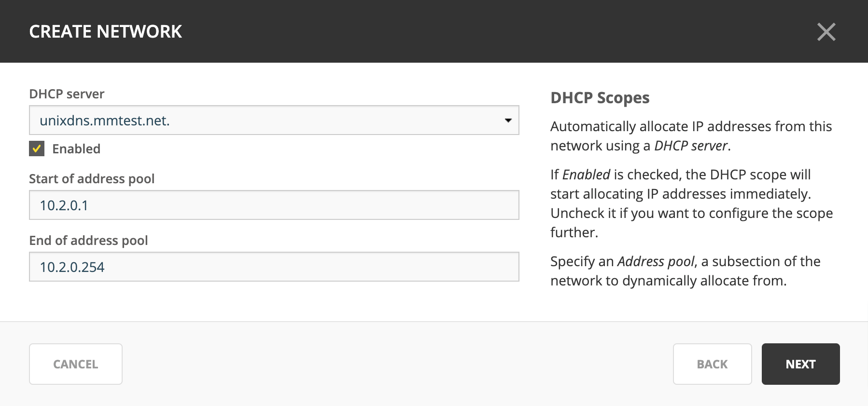Image resolution: width=868 pixels, height=406 pixels.
Task: Focus the Start of address pool field
Action: click(274, 205)
